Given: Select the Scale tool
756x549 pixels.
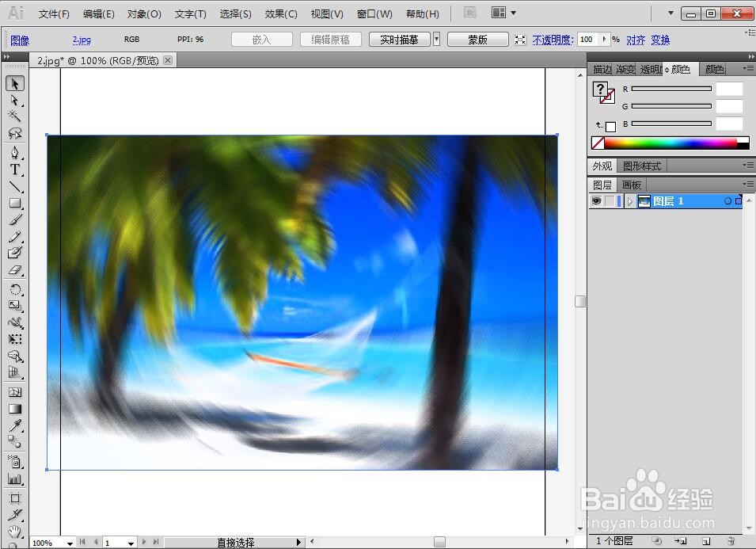Looking at the screenshot, I should click(x=15, y=306).
